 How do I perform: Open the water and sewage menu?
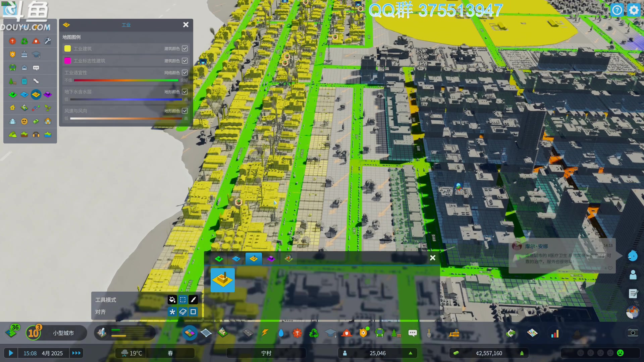tap(281, 333)
